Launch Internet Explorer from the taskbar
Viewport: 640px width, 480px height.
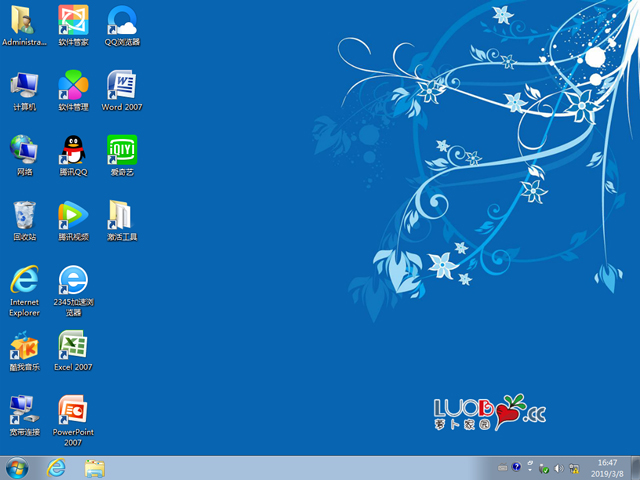coord(57,467)
